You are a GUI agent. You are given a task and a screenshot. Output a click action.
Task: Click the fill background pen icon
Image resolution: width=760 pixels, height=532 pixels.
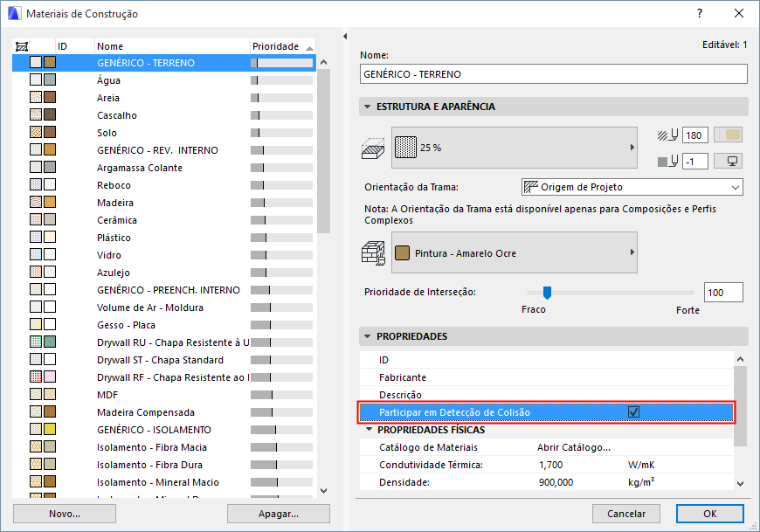pyautogui.click(x=667, y=162)
